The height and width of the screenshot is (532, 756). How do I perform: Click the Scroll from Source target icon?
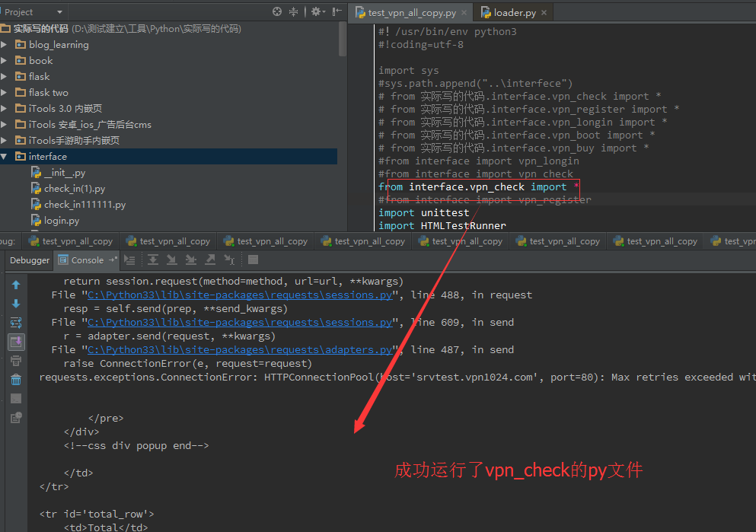click(277, 11)
